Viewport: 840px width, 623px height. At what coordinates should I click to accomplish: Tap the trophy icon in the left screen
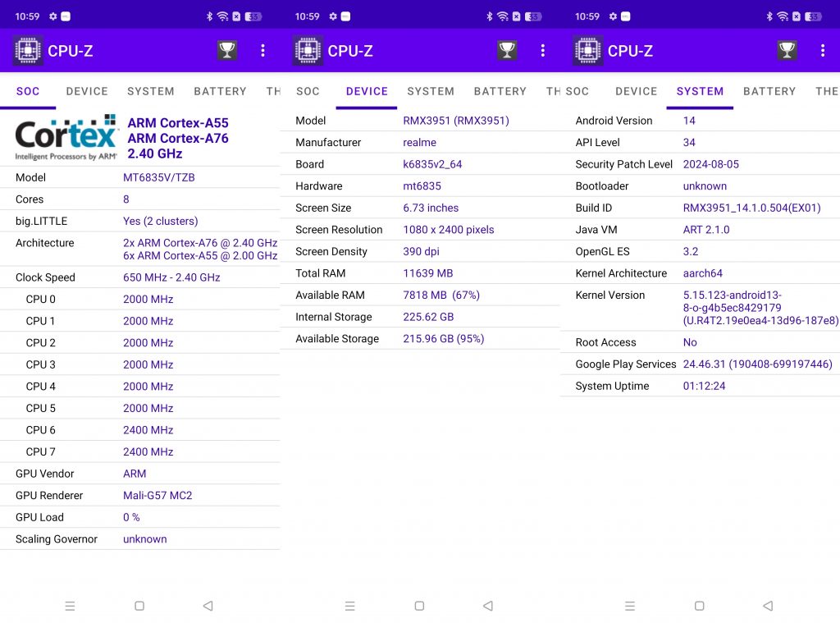[x=227, y=50]
